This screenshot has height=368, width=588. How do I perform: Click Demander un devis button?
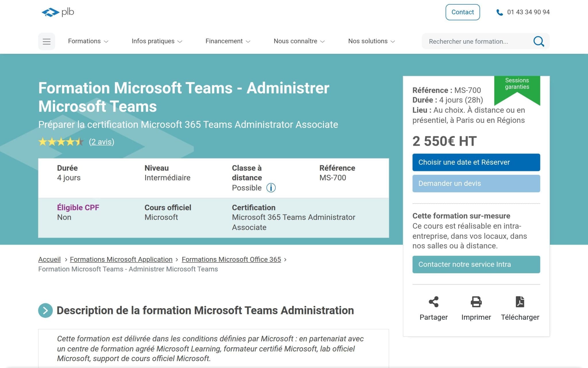[476, 183]
